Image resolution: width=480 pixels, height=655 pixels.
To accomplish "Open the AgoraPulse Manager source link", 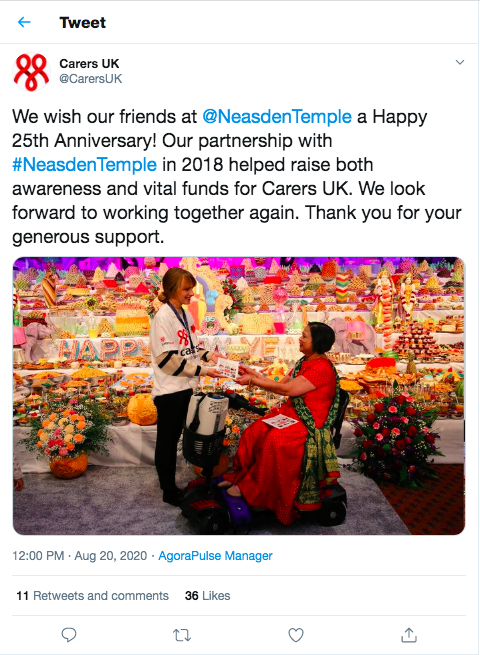I will pos(215,556).
